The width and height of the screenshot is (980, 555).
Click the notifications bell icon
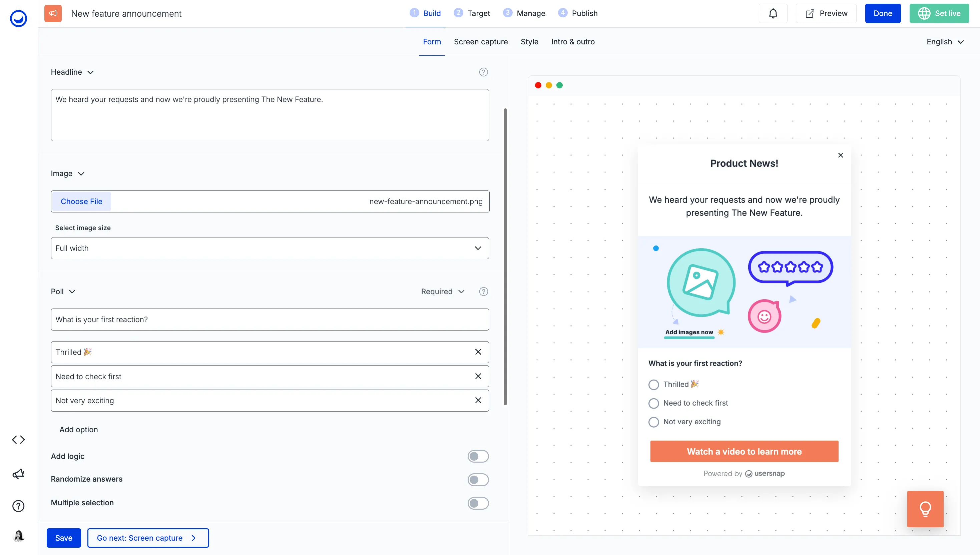773,13
